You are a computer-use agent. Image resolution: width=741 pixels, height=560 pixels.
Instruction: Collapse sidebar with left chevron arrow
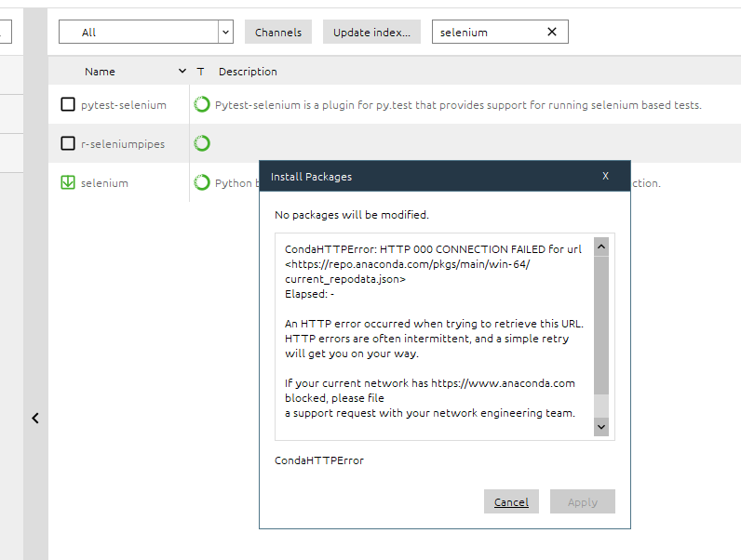[35, 418]
